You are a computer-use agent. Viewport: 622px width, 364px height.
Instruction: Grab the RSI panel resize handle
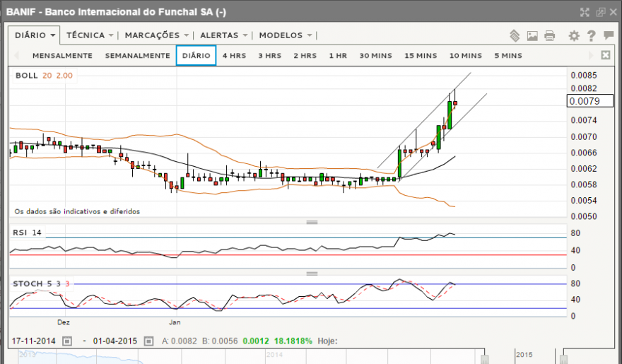312,274
